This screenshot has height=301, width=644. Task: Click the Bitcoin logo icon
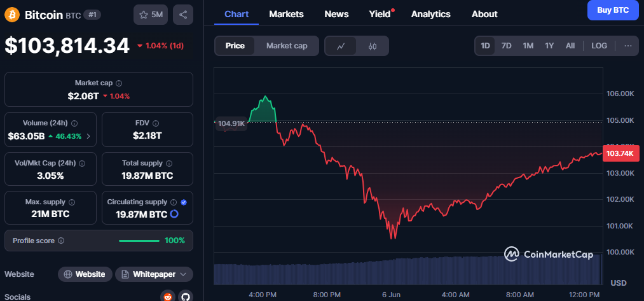(x=12, y=15)
